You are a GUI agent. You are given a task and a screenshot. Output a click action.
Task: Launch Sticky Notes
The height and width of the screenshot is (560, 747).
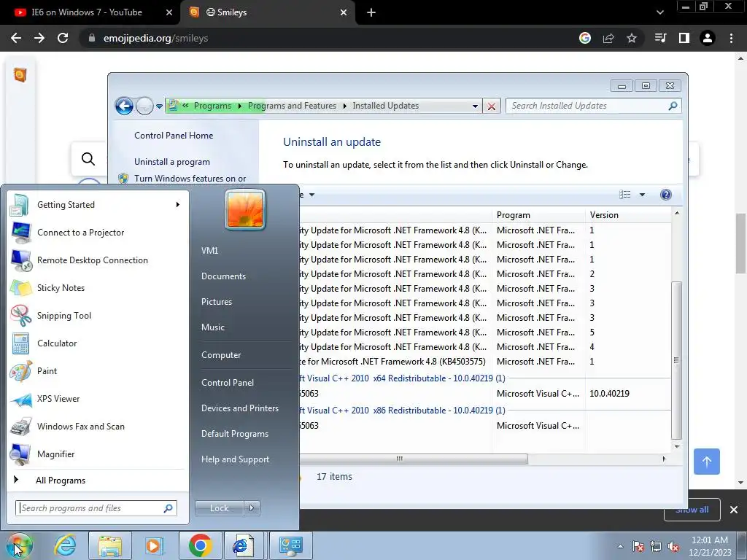[97, 287]
